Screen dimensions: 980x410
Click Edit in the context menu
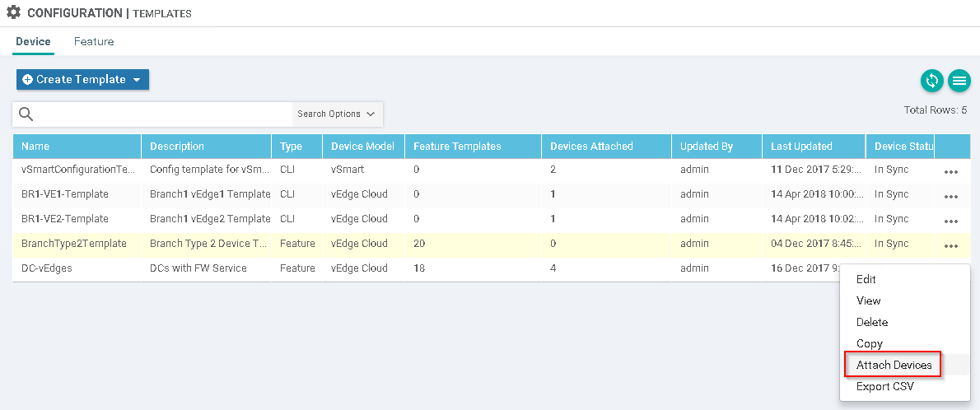click(866, 279)
